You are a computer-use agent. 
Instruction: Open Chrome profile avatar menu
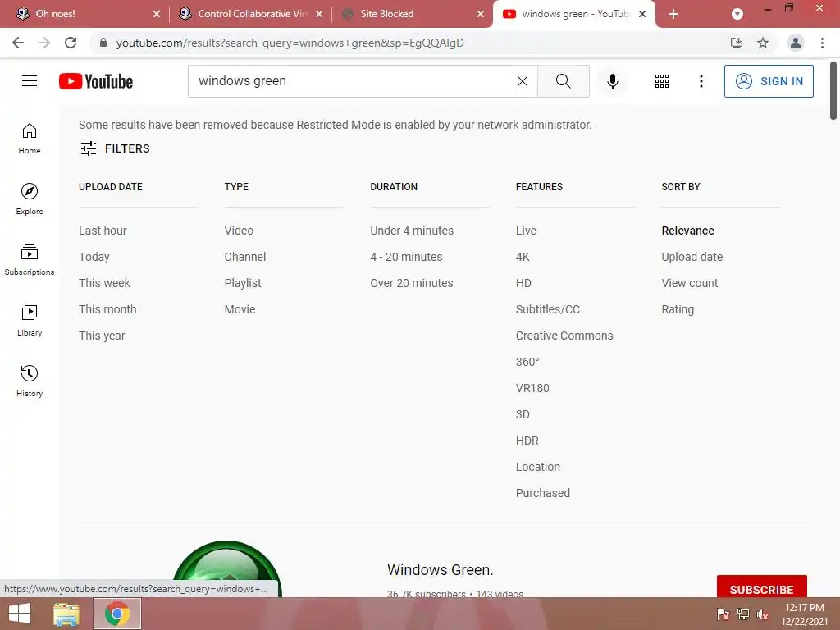tap(796, 43)
